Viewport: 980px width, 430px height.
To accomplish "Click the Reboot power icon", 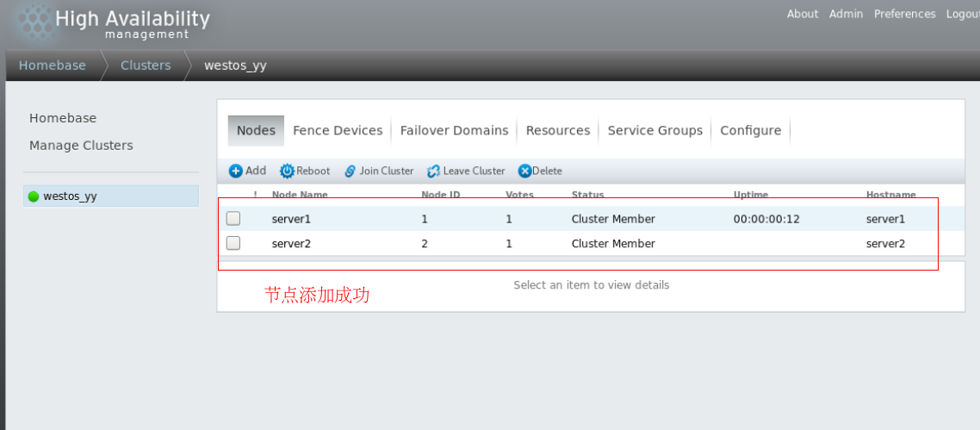I will tap(287, 171).
